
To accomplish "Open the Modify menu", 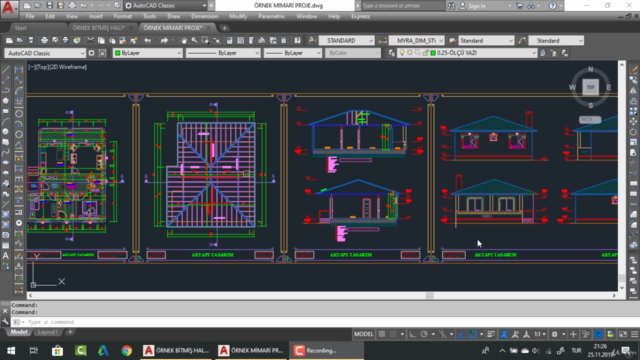I will click(x=238, y=16).
